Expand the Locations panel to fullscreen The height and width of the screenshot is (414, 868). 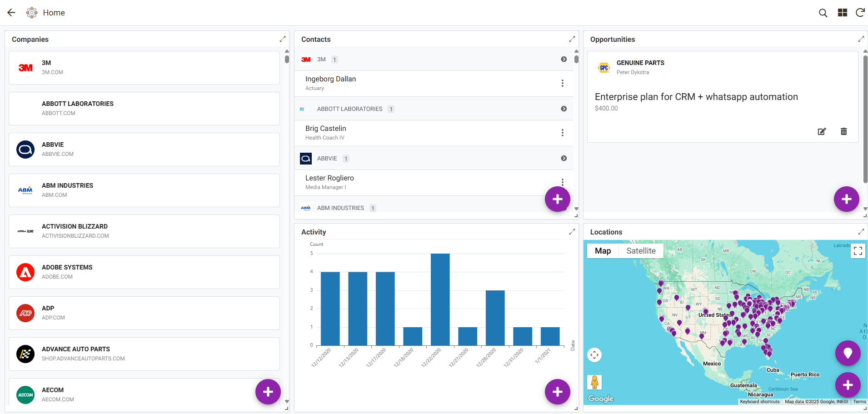pos(861,232)
